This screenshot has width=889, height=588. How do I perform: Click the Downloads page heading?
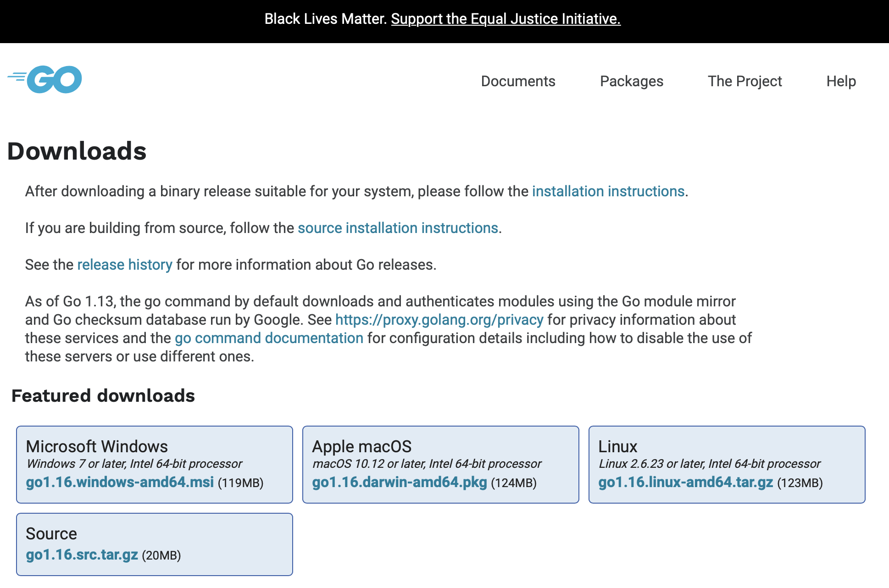click(x=77, y=151)
